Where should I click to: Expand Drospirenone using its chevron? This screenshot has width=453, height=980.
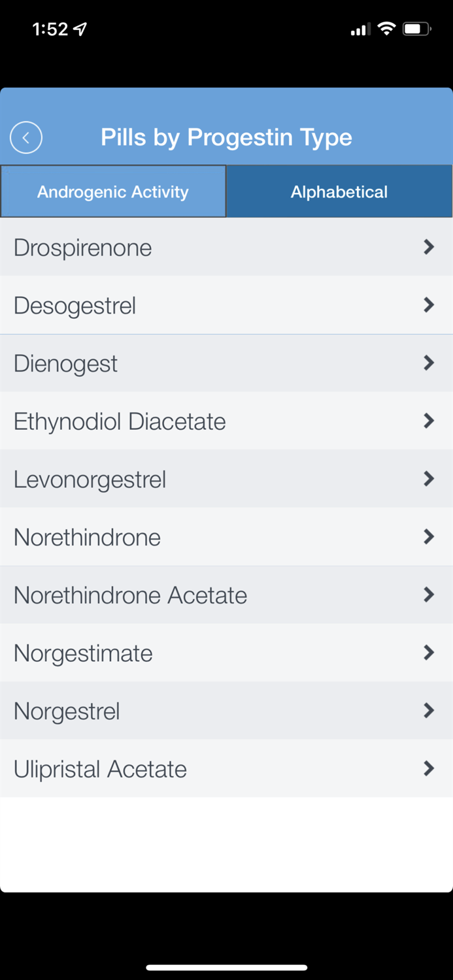click(429, 247)
